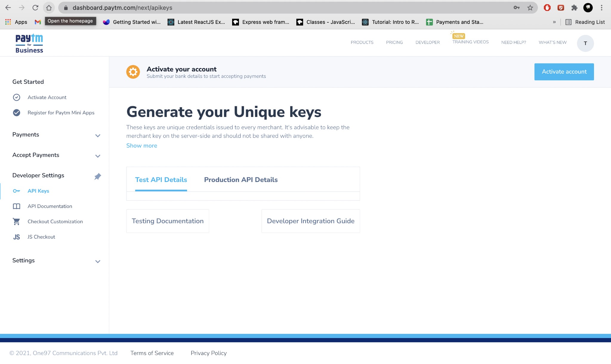
Task: Open PRODUCTS in the top navigation
Action: tap(362, 42)
